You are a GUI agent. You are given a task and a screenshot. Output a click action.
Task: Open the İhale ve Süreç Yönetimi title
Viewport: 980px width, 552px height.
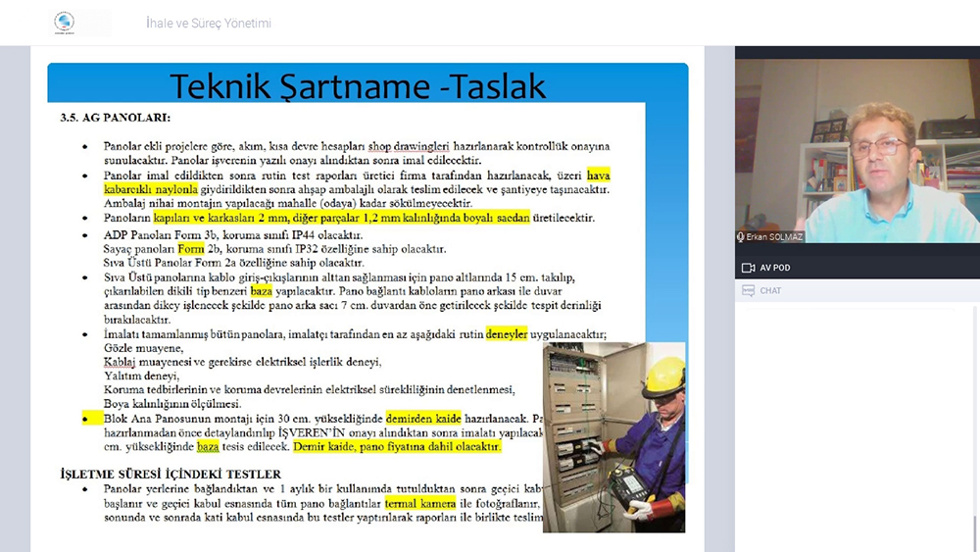pos(208,24)
